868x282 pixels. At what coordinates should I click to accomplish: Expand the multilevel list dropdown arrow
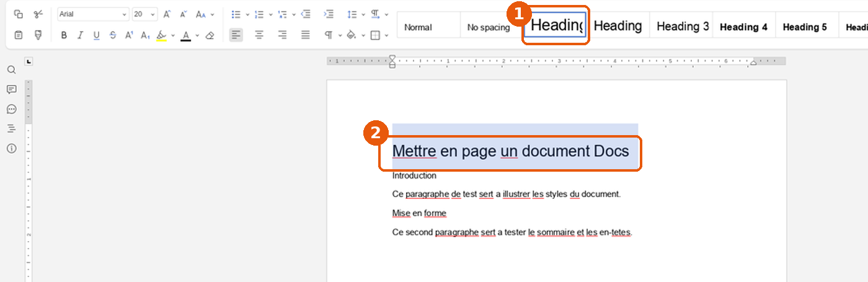pos(294,14)
